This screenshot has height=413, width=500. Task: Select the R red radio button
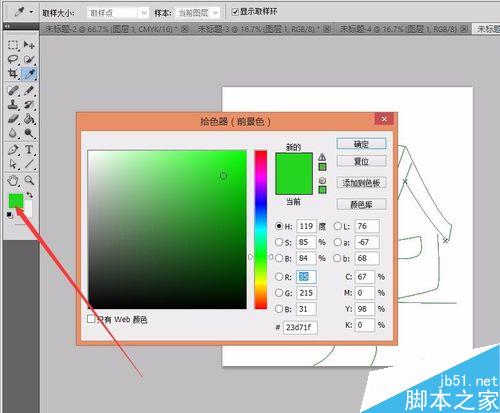[x=279, y=277]
